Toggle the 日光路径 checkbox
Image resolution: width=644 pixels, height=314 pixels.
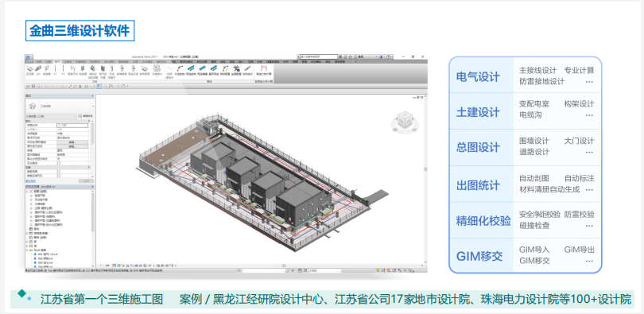click(59, 163)
